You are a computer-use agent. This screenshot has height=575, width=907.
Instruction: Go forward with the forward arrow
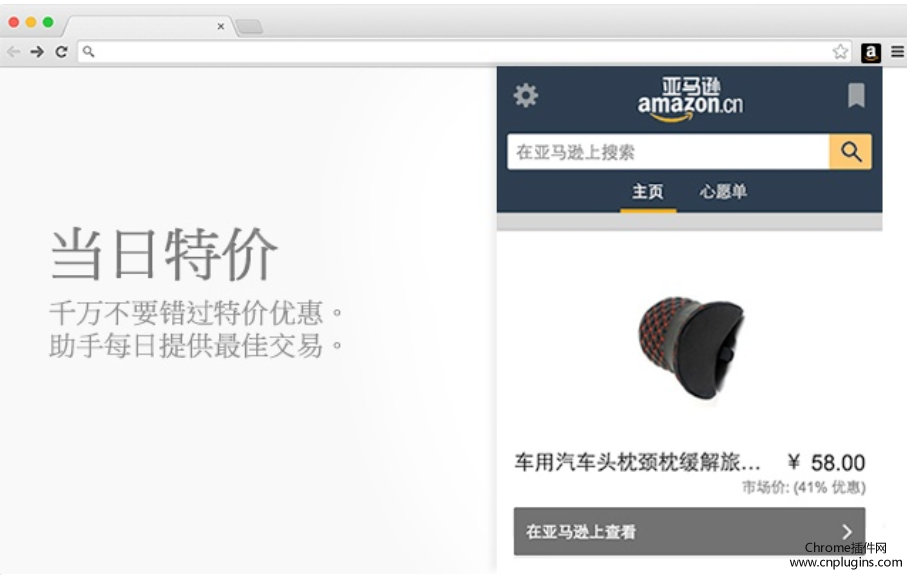point(37,51)
